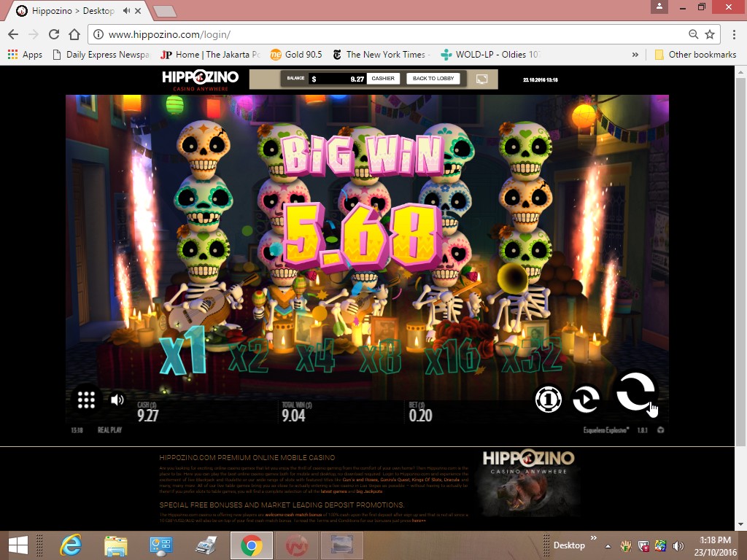Expand the Desktop toolbar chevron on taskbar

pos(594,538)
